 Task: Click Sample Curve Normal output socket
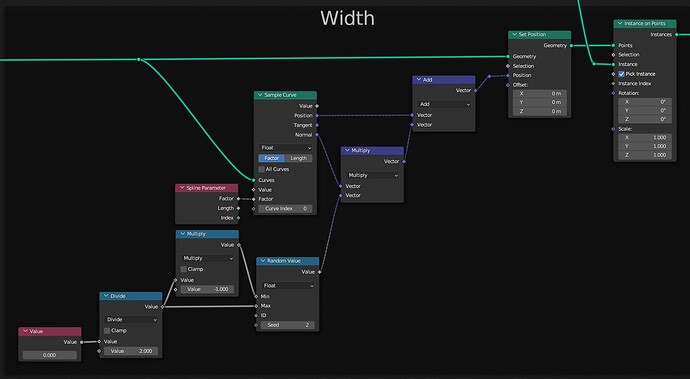coord(317,135)
